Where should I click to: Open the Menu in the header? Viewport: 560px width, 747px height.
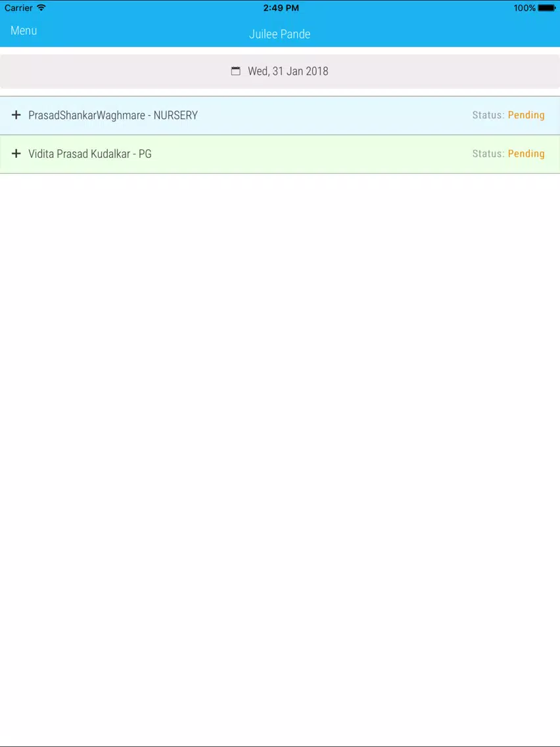click(24, 30)
